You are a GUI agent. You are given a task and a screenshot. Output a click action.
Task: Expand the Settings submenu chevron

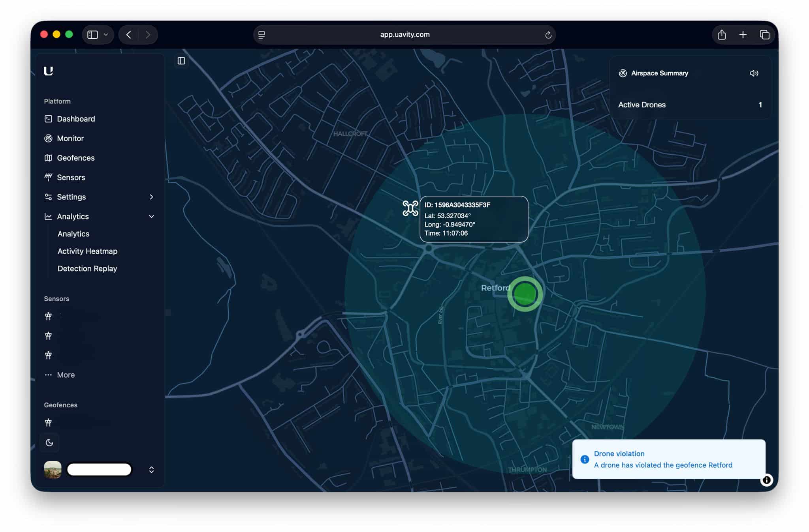pos(151,197)
